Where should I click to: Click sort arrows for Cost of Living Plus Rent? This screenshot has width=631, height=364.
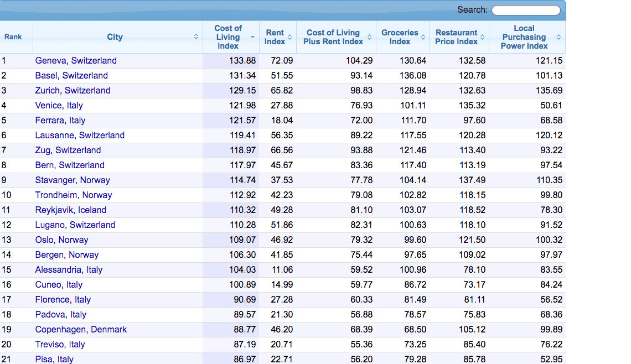369,37
